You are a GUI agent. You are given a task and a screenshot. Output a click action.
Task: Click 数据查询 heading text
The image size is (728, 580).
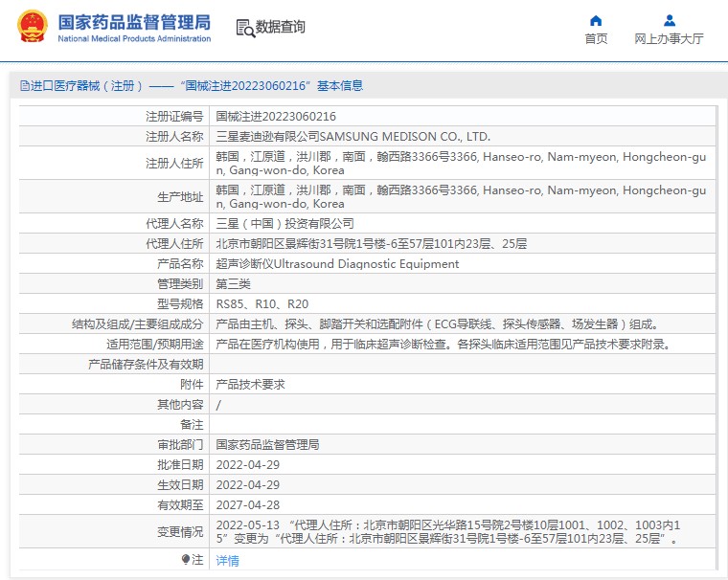(281, 27)
